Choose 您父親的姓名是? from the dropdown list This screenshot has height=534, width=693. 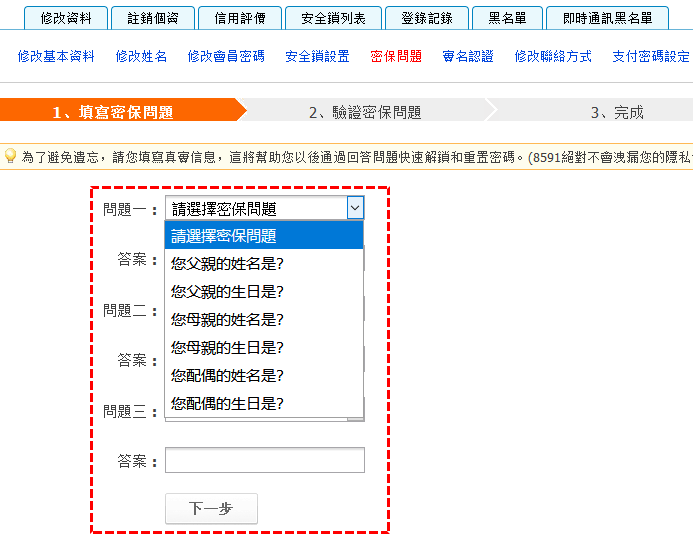(227, 264)
